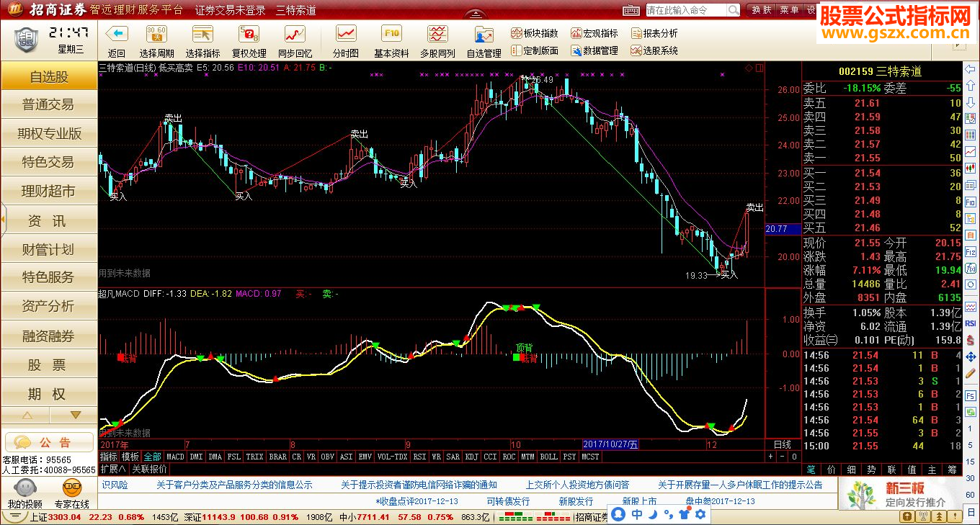This screenshot has width=980, height=525.
Task: Select the 模板 tab below chart
Action: [x=130, y=457]
